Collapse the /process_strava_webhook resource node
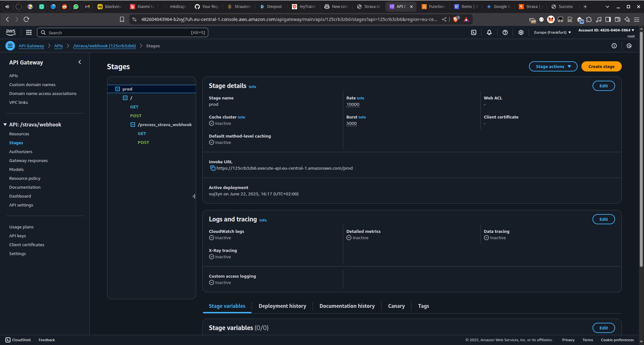 133,125
